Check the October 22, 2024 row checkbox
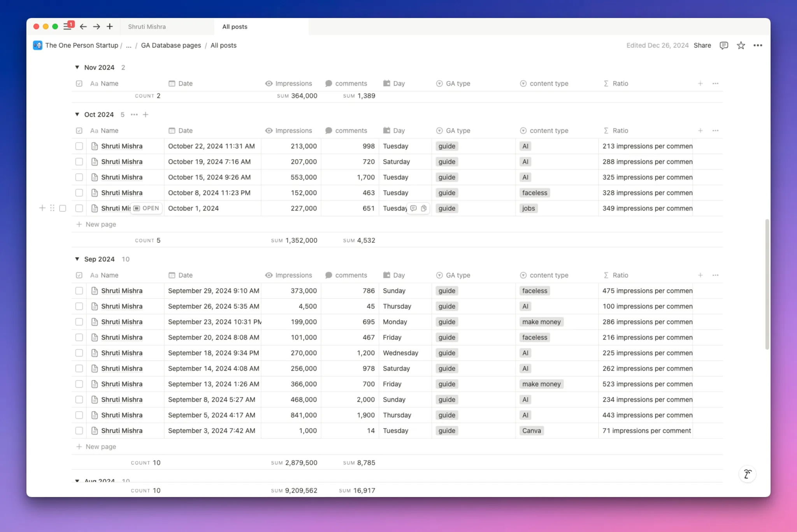 (79, 146)
